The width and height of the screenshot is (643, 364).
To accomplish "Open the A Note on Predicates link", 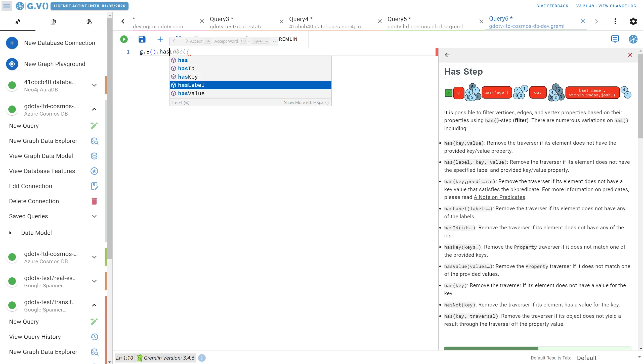I will (x=499, y=197).
